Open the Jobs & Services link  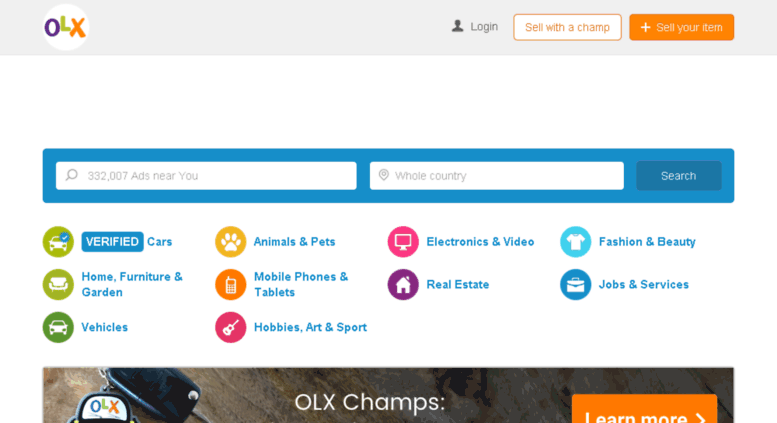[x=643, y=284]
